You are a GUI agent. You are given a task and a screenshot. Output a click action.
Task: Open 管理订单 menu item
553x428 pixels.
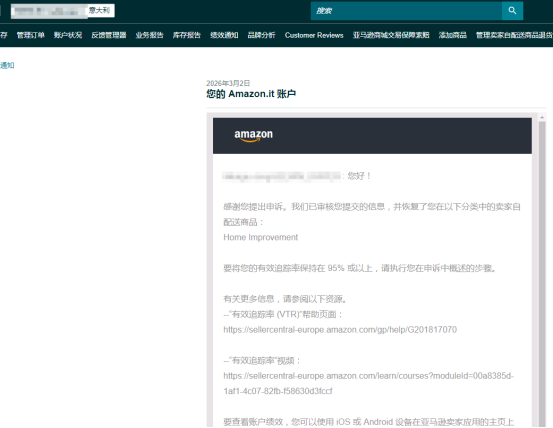(x=31, y=35)
